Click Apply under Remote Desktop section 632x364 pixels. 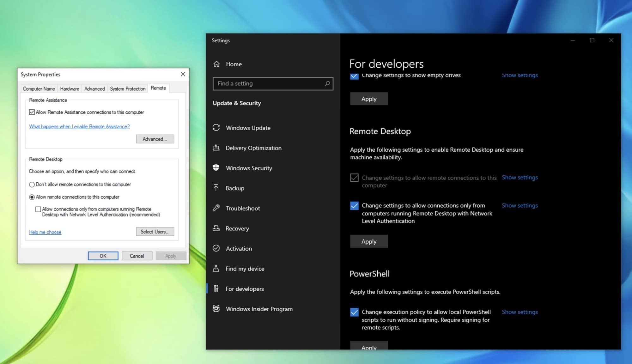pyautogui.click(x=369, y=241)
